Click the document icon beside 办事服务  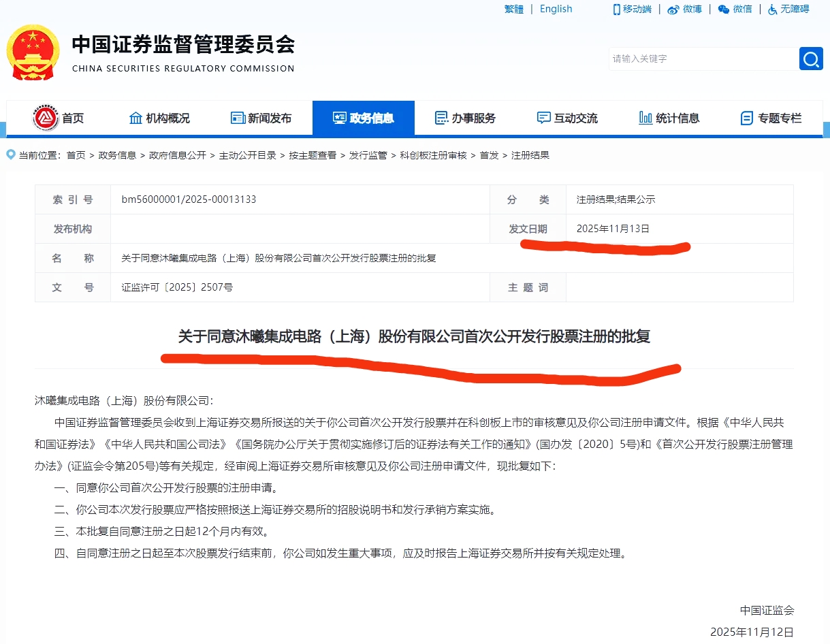coord(441,118)
